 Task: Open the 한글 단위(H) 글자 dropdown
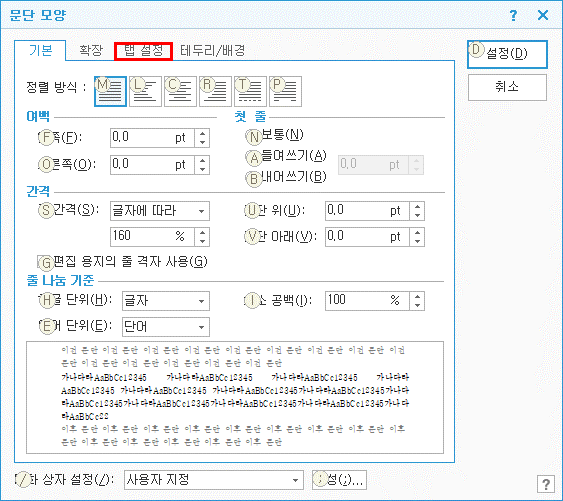click(x=166, y=301)
